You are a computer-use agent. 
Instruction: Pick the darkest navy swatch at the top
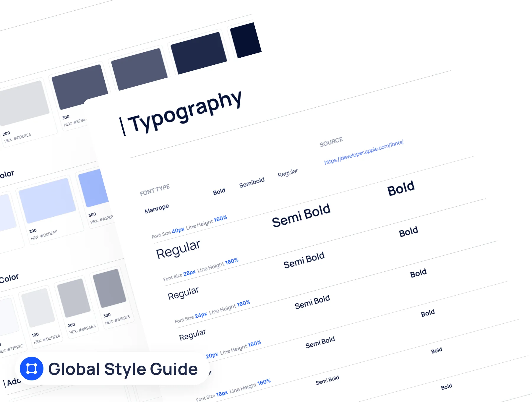246,40
